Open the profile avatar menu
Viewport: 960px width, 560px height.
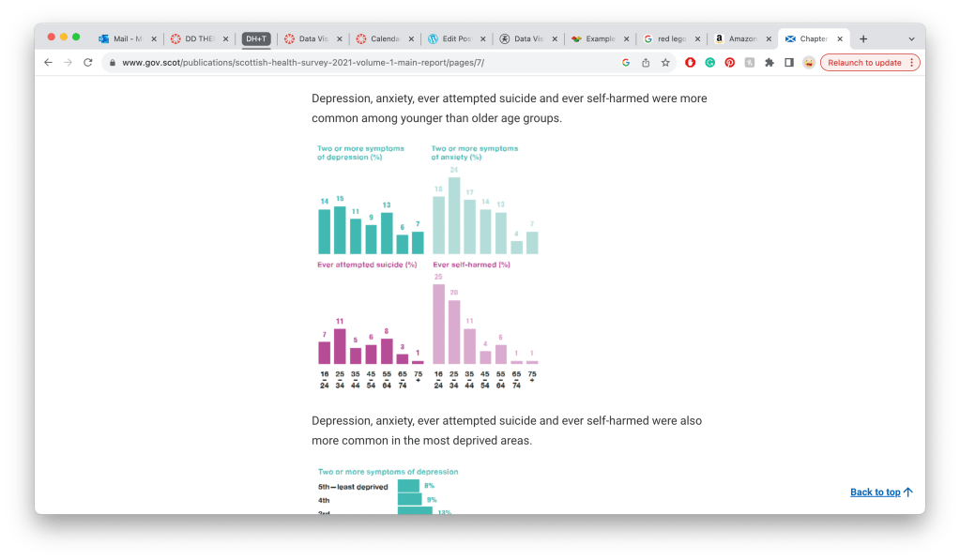pos(808,63)
